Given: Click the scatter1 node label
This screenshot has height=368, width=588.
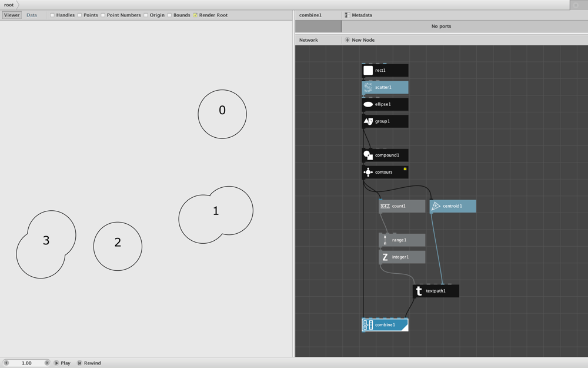Looking at the screenshot, I should coord(383,87).
